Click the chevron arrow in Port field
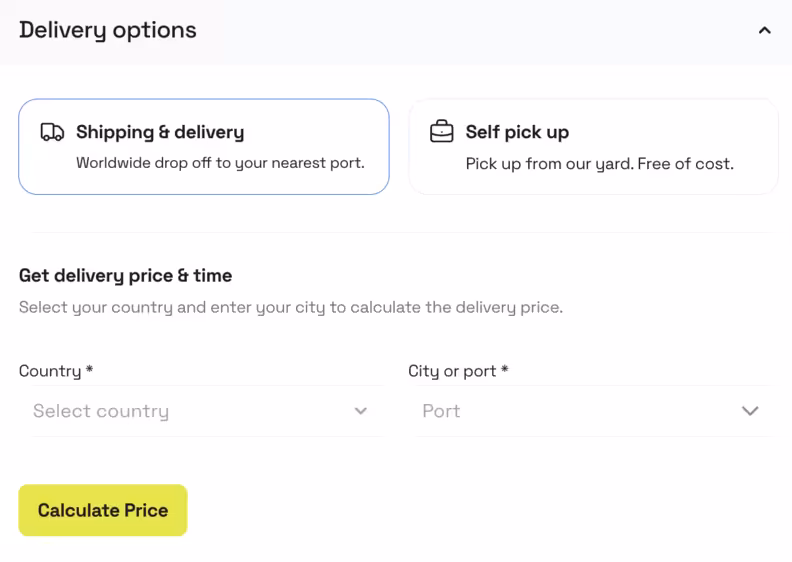Image resolution: width=792 pixels, height=562 pixels. [750, 411]
